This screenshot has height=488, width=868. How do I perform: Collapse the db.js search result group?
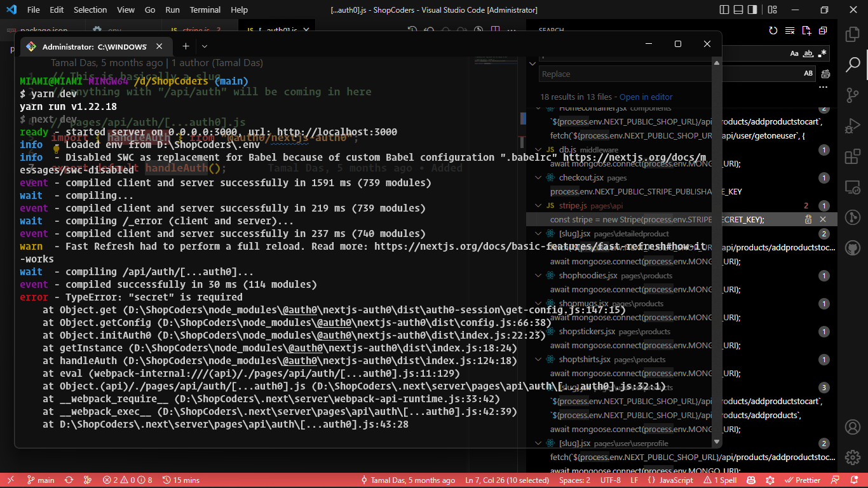[538, 150]
